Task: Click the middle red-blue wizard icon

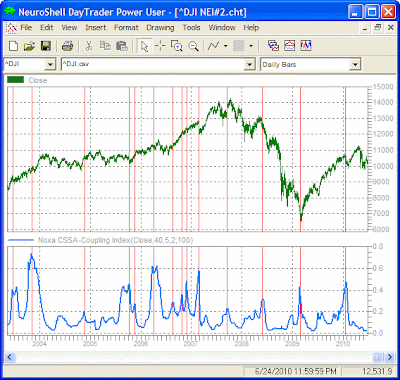Action: [290, 46]
